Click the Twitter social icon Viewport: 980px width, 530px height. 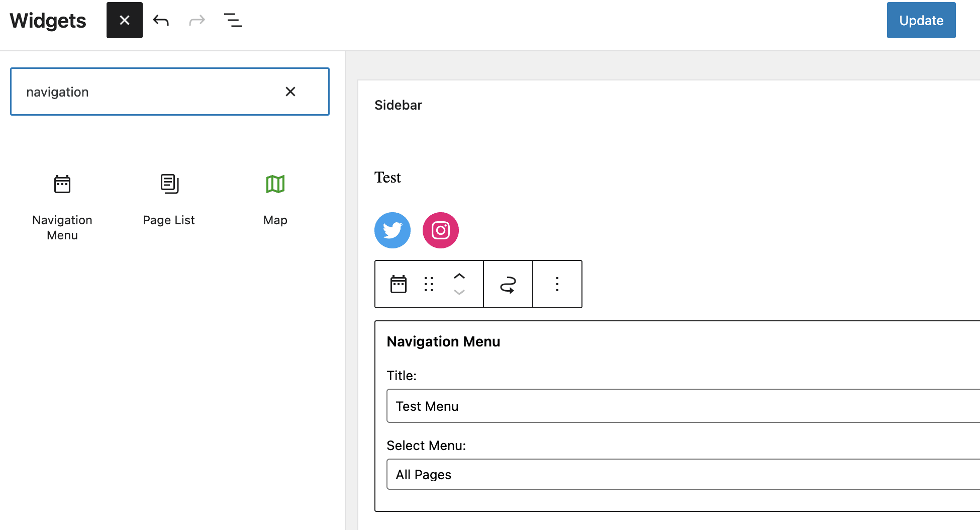(x=392, y=230)
